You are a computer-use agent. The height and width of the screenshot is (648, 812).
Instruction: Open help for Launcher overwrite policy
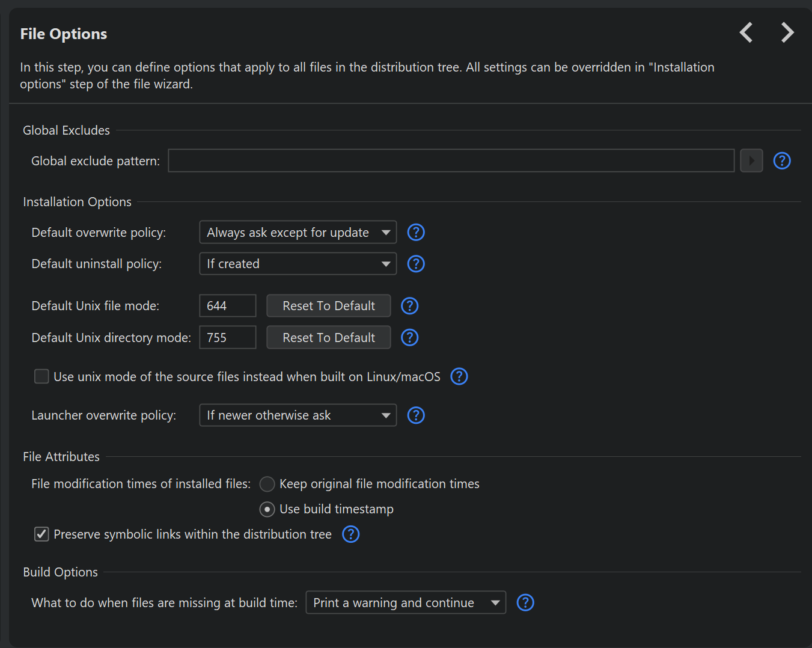pos(416,415)
